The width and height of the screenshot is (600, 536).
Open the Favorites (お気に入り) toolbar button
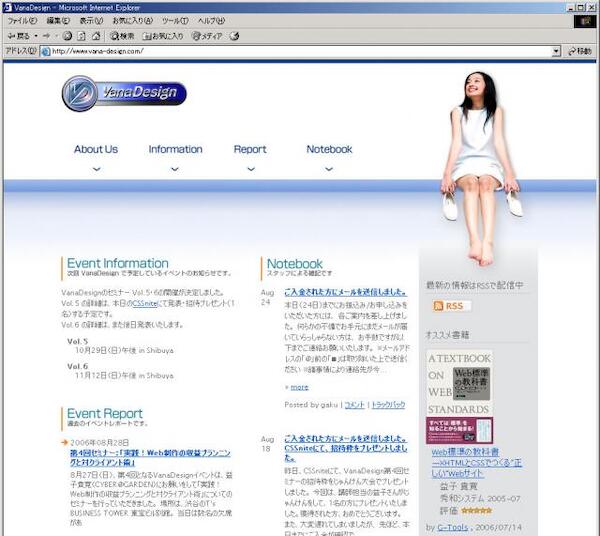[163, 36]
